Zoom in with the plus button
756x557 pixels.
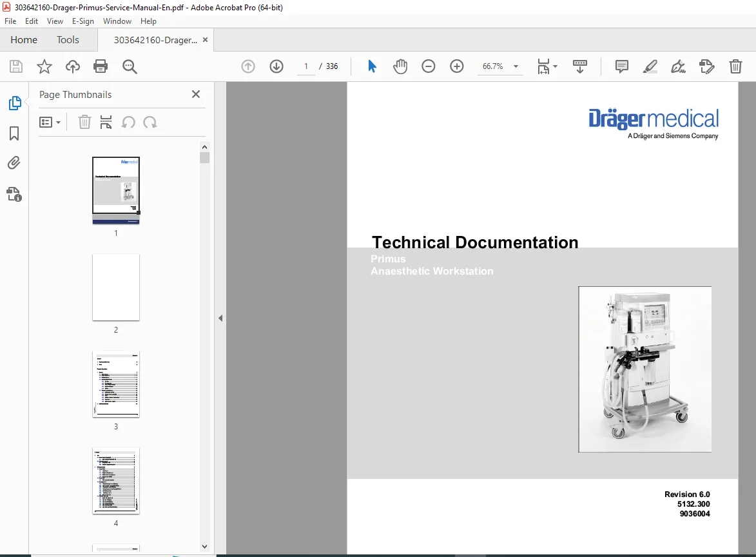click(456, 66)
